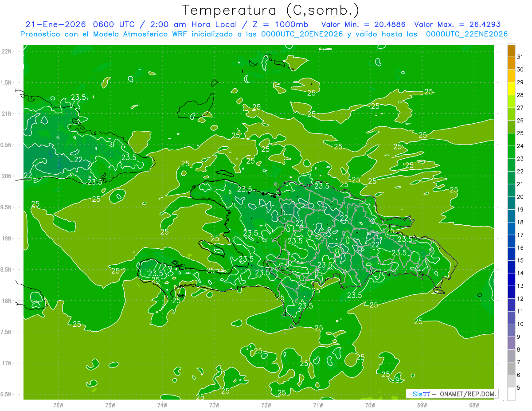The height and width of the screenshot is (411, 532).
Task: Click the "69W" longitude axis label
Action: tap(422, 405)
